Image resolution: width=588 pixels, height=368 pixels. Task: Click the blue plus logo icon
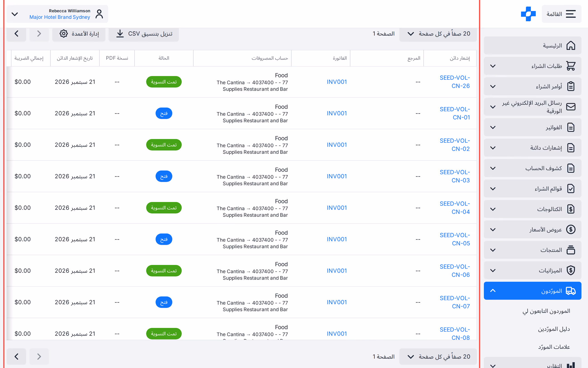pyautogui.click(x=528, y=14)
